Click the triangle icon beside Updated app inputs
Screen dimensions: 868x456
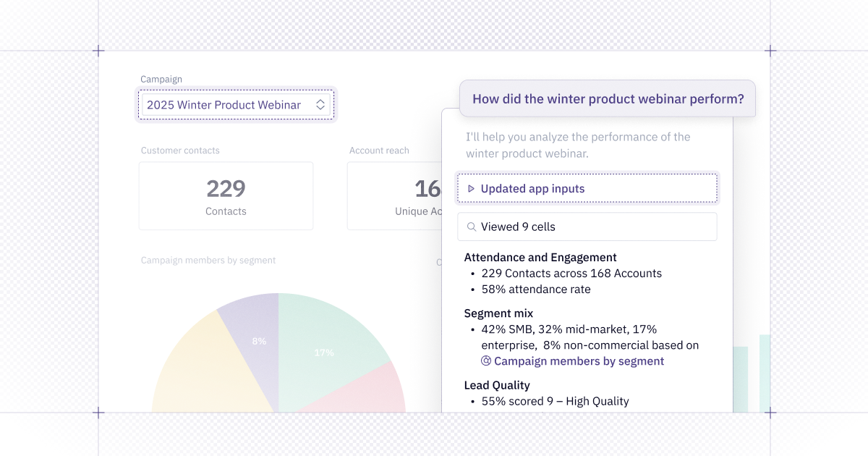[471, 188]
